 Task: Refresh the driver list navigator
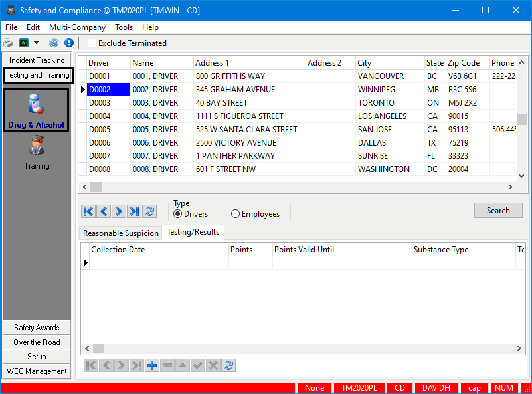(x=149, y=211)
